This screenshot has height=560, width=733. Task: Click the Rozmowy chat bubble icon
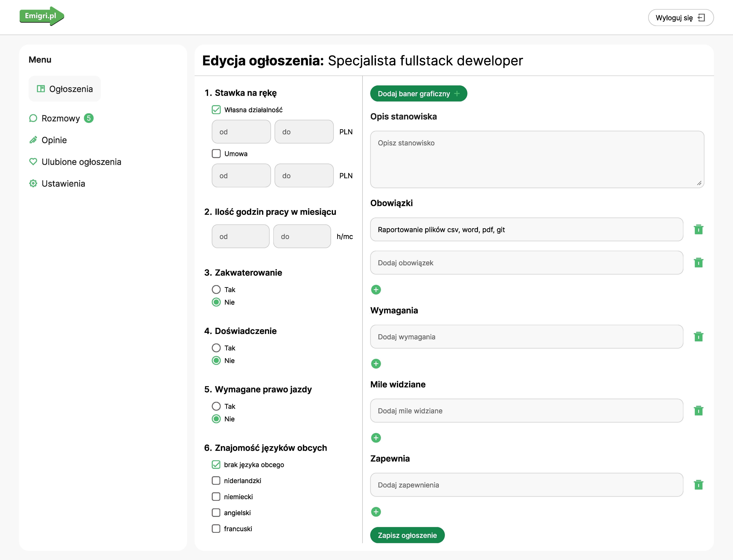pos(33,118)
